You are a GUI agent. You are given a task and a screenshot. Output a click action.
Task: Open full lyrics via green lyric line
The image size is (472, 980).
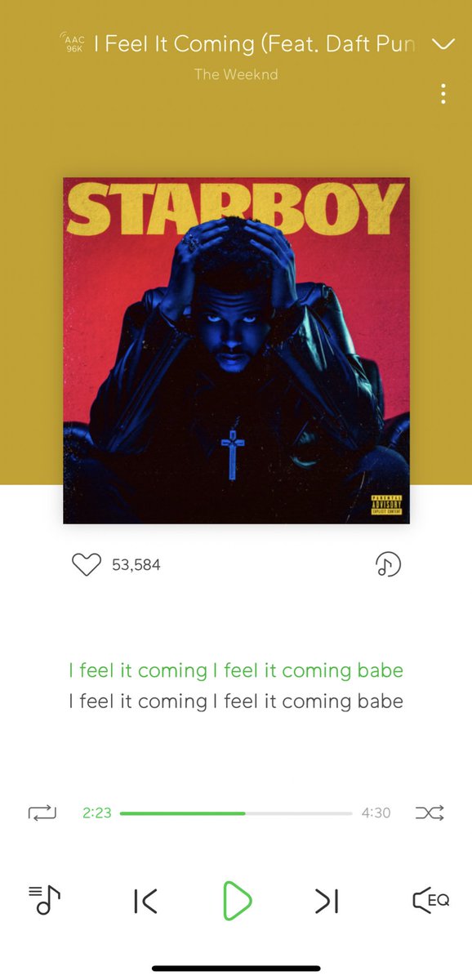point(236,670)
